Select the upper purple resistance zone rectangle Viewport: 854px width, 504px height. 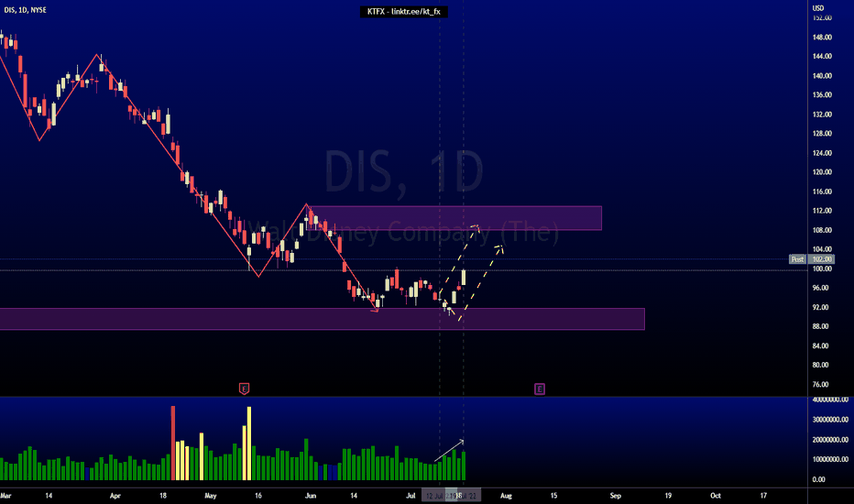[455, 218]
